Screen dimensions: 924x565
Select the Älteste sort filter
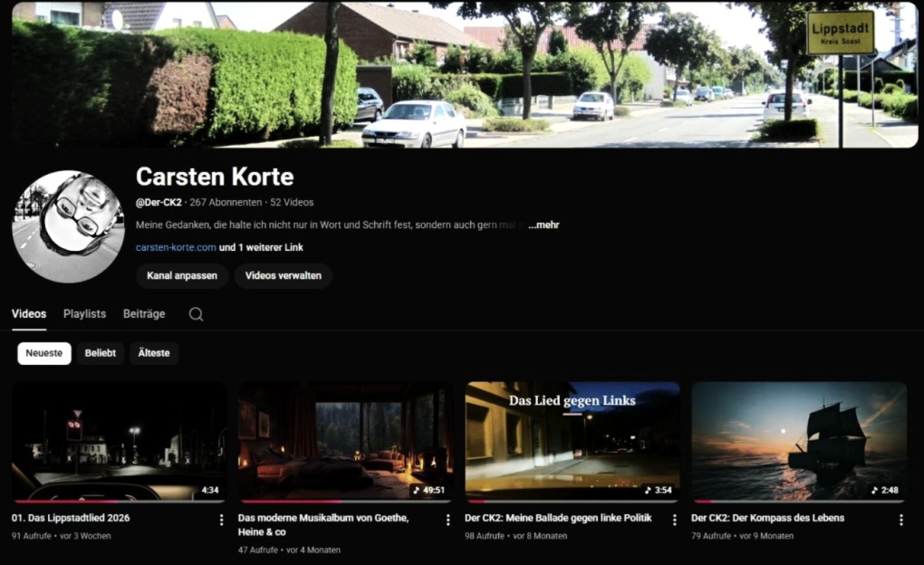point(154,353)
